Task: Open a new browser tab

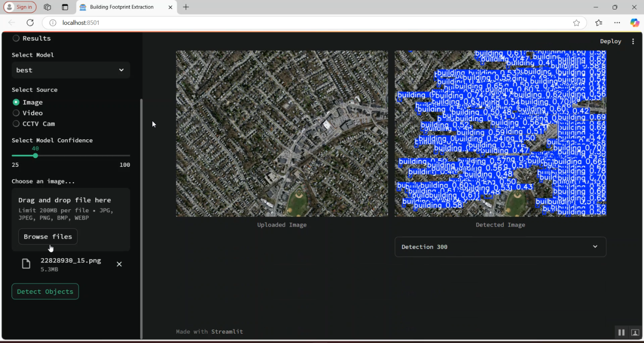Action: tap(186, 7)
